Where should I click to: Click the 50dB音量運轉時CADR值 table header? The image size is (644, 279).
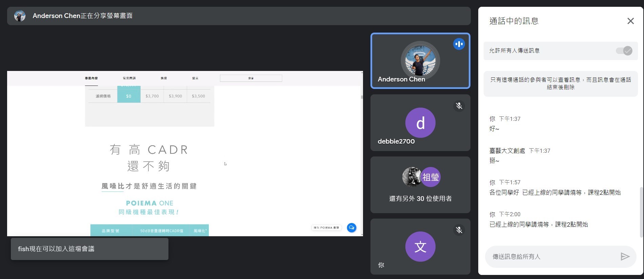[x=162, y=231]
